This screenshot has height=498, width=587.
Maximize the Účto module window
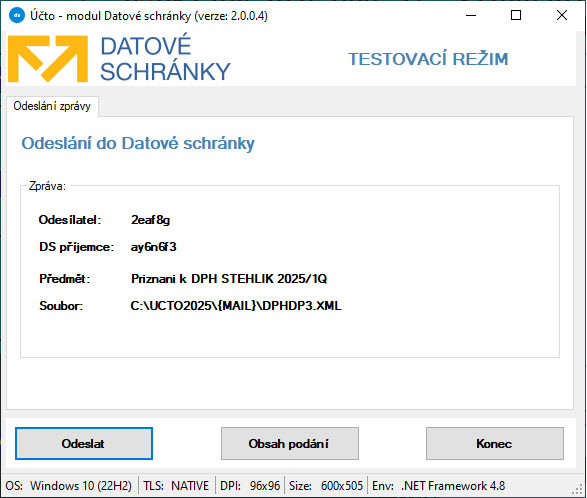(x=516, y=15)
